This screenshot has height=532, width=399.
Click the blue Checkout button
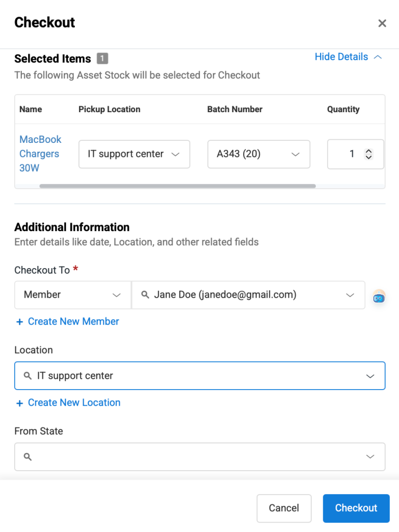(356, 508)
